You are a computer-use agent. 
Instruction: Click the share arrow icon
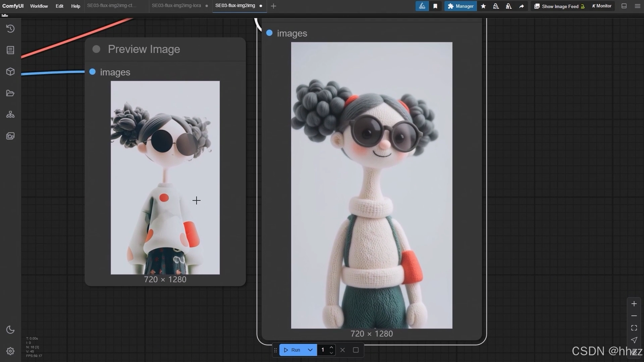pyautogui.click(x=521, y=6)
